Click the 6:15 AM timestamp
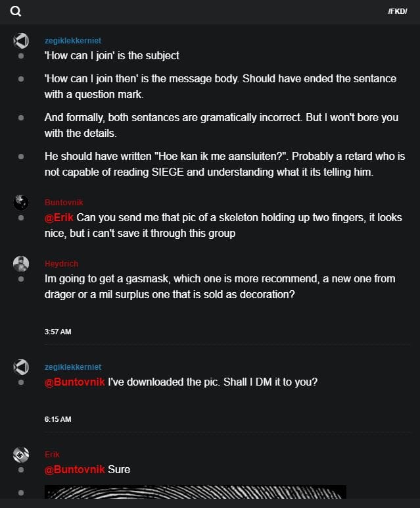Image resolution: width=420 pixels, height=508 pixels. click(58, 419)
